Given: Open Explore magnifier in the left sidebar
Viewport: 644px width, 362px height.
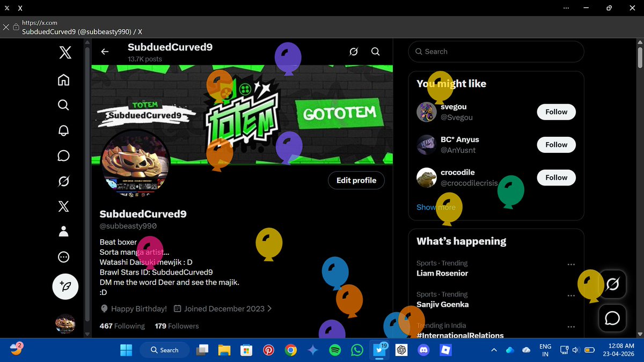Looking at the screenshot, I should click(63, 105).
